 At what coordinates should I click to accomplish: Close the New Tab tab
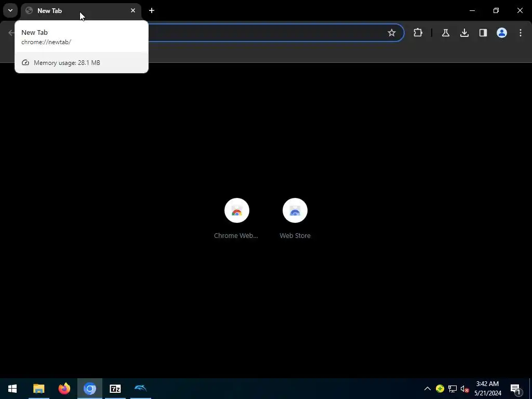coord(133,10)
